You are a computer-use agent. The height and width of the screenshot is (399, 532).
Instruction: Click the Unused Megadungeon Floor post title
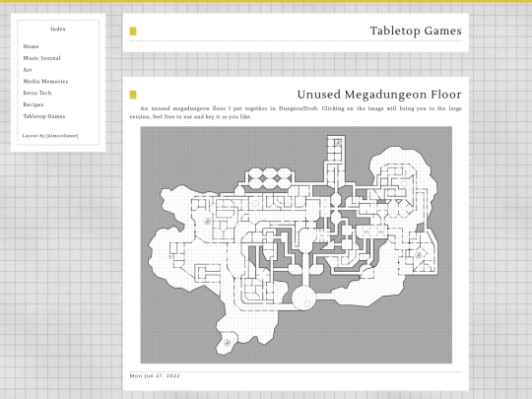[x=379, y=95]
